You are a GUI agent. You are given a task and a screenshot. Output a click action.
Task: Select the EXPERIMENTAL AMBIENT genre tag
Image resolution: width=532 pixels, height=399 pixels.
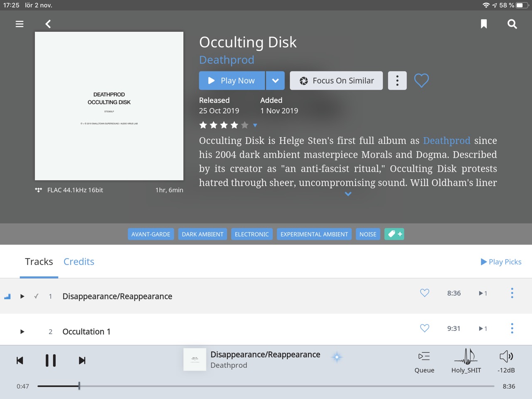[x=314, y=234]
